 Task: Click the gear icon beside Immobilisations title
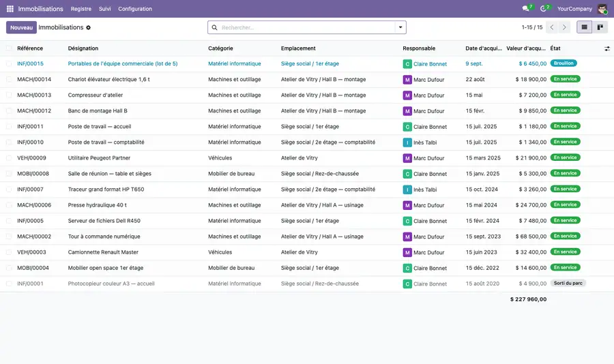click(89, 27)
